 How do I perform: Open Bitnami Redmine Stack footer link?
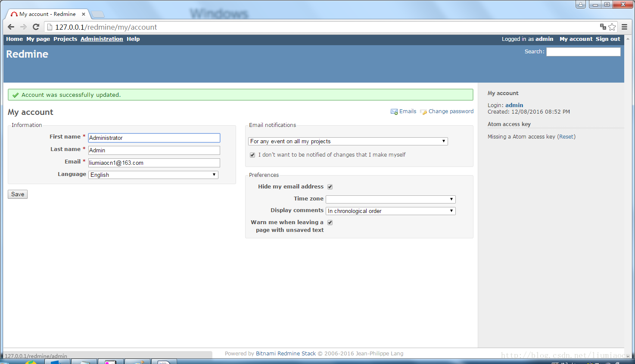(x=286, y=354)
